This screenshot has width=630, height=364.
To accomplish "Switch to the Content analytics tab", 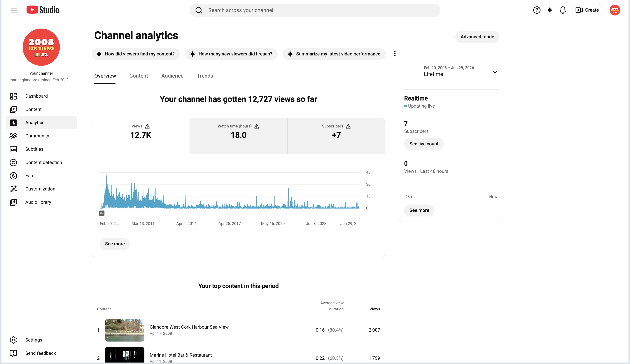I will 139,76.
